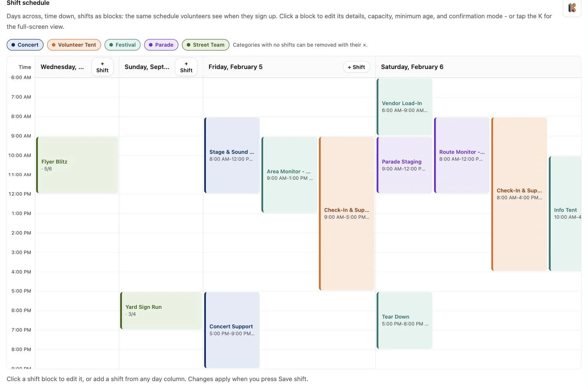This screenshot has width=588, height=388.
Task: Add a shift to the Sunday column
Action: pyautogui.click(x=186, y=67)
